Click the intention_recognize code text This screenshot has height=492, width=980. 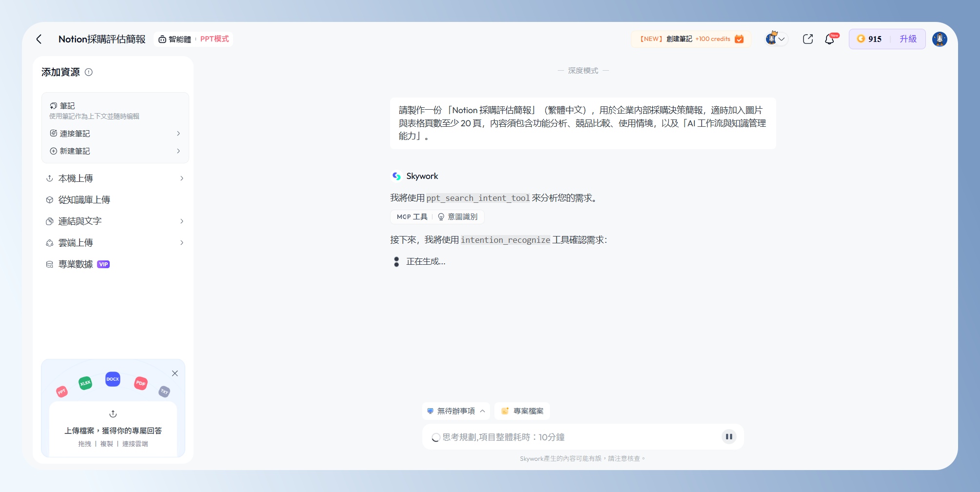[506, 240]
